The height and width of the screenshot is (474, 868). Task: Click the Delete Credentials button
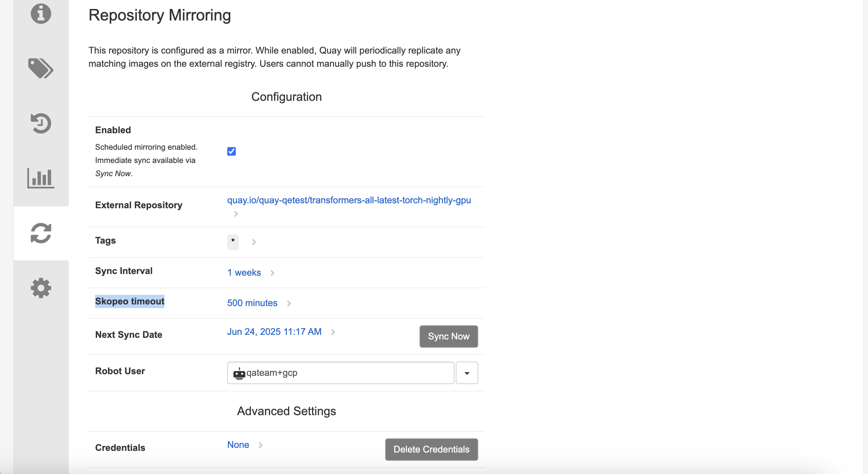(x=431, y=450)
